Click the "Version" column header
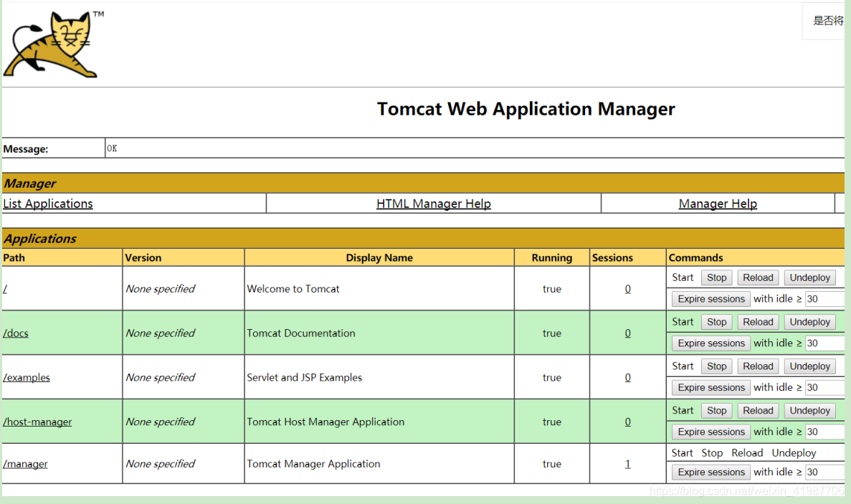 click(x=143, y=257)
